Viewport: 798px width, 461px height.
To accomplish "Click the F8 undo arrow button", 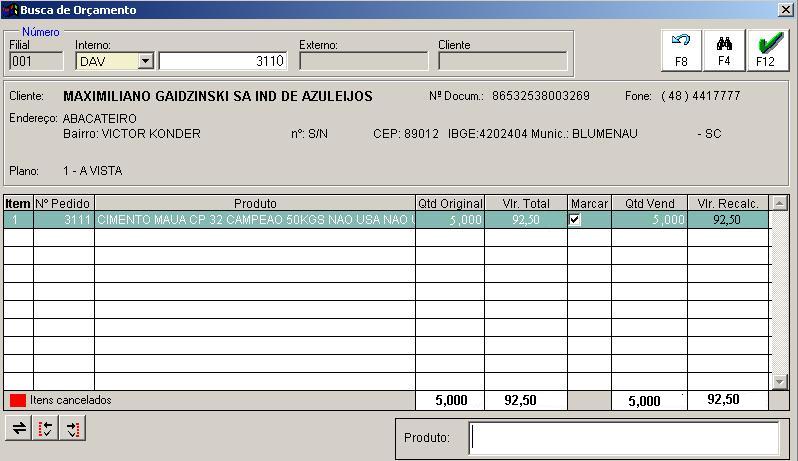I will click(x=681, y=50).
